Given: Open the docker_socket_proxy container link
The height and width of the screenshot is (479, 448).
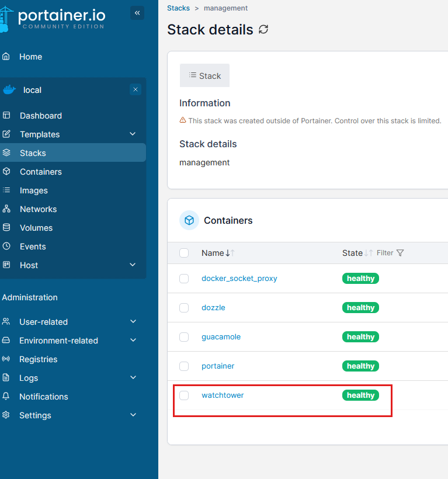Looking at the screenshot, I should [x=239, y=278].
